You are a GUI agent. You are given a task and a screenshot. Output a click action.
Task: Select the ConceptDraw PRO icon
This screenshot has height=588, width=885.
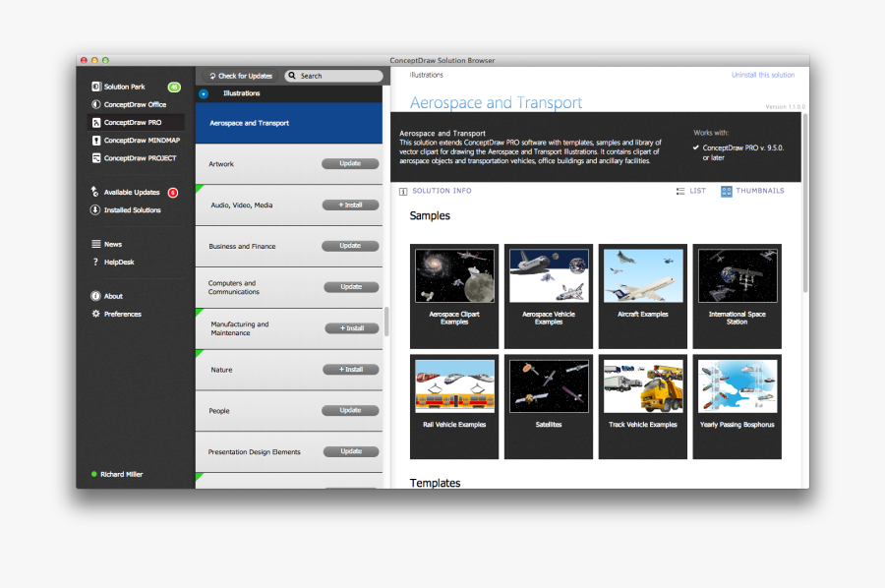point(96,123)
